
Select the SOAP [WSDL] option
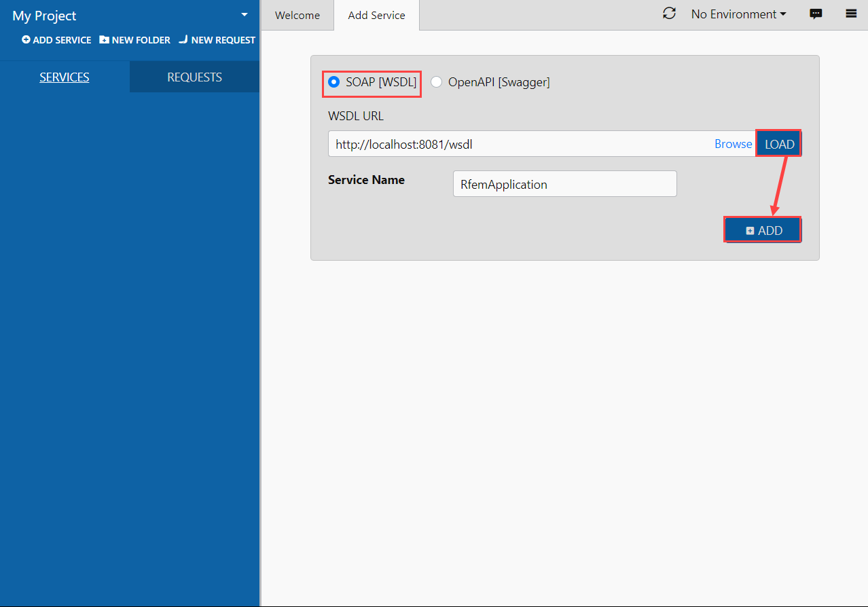tap(333, 81)
